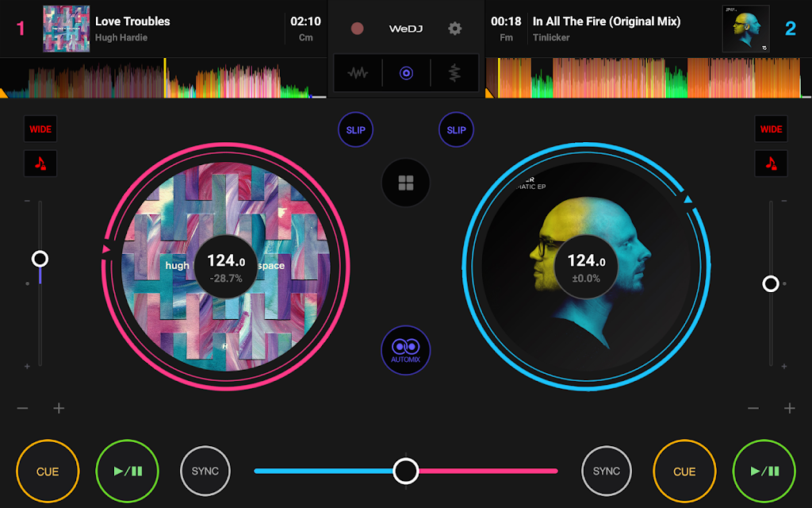
Task: Change deck 2 tempo range WIDE
Action: 771,129
